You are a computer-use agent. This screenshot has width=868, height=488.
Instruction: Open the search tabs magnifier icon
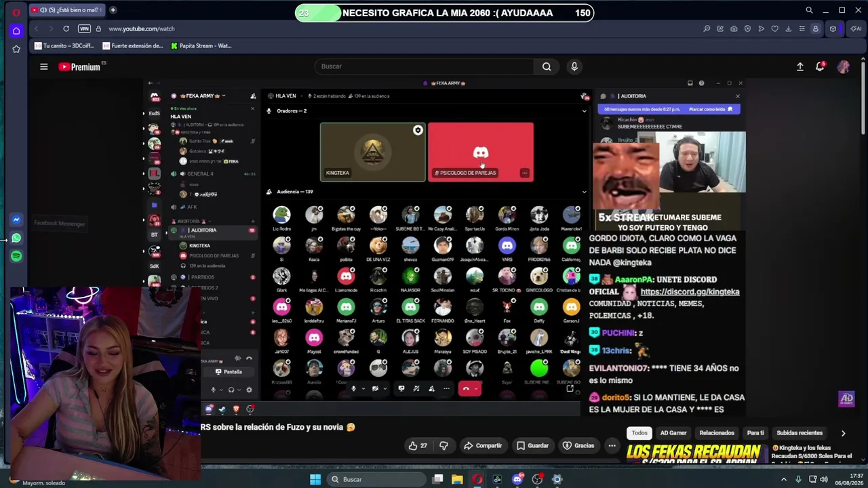(809, 10)
